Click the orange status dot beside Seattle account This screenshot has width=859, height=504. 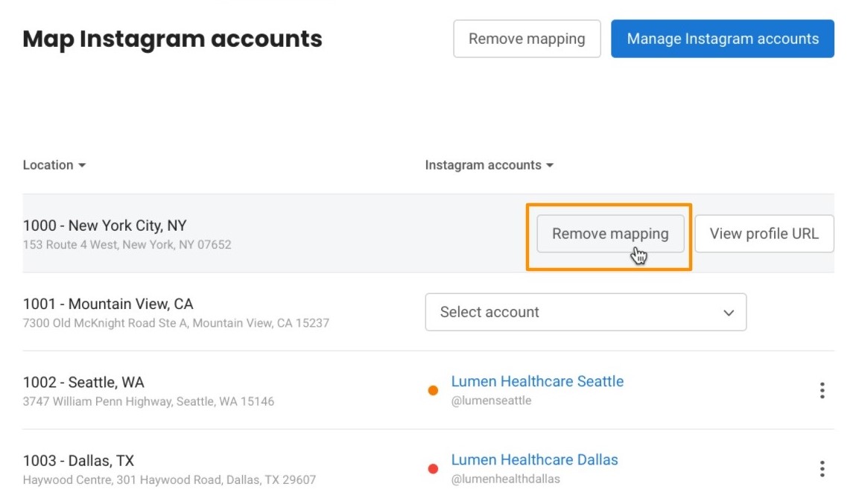433,390
